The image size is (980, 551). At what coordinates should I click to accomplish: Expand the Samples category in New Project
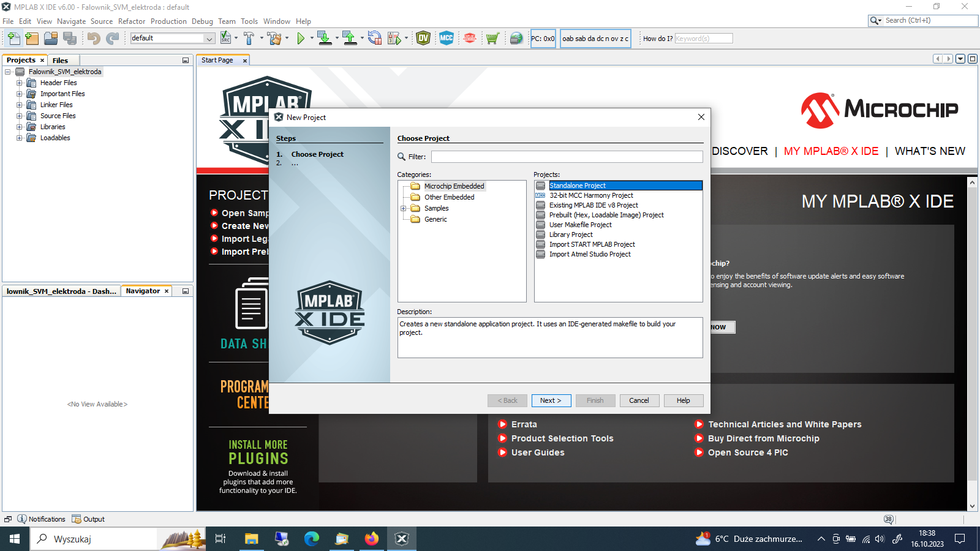point(404,209)
